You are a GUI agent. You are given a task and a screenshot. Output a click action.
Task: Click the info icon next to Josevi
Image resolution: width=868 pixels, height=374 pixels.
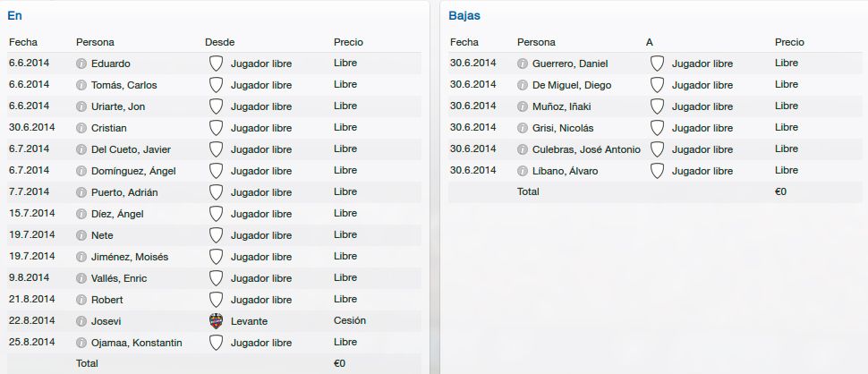click(81, 321)
